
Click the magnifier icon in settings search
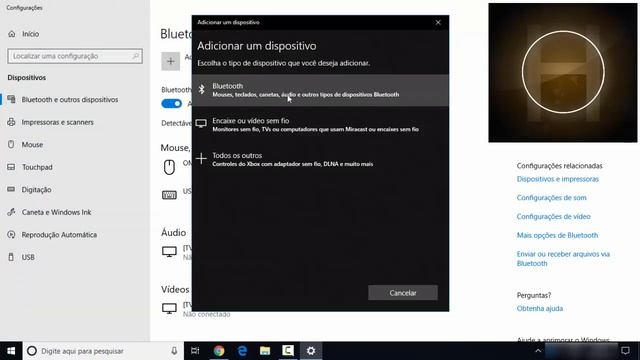(x=136, y=56)
